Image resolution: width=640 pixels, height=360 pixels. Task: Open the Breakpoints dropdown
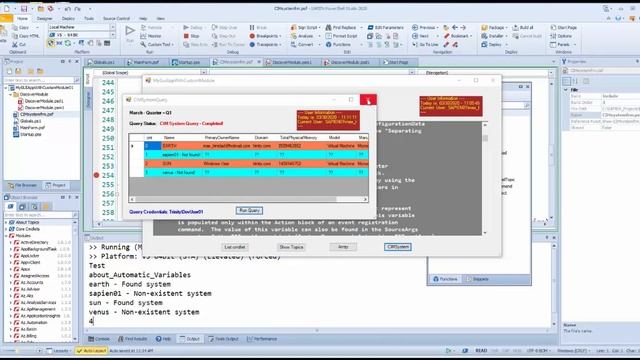(265, 36)
